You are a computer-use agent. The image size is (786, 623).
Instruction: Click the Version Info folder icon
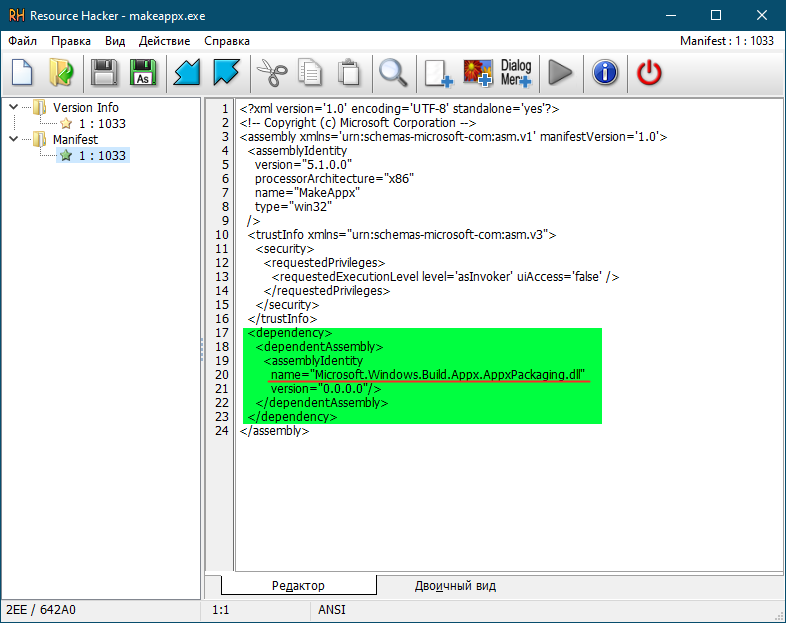click(x=40, y=107)
